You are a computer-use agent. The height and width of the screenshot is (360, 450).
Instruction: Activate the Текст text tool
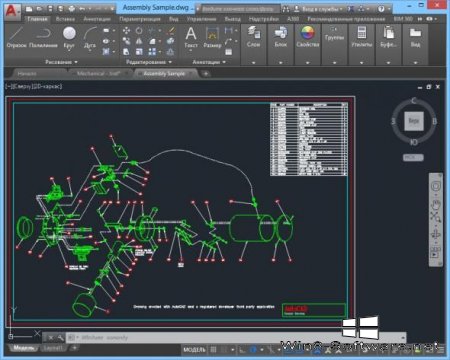pos(191,37)
